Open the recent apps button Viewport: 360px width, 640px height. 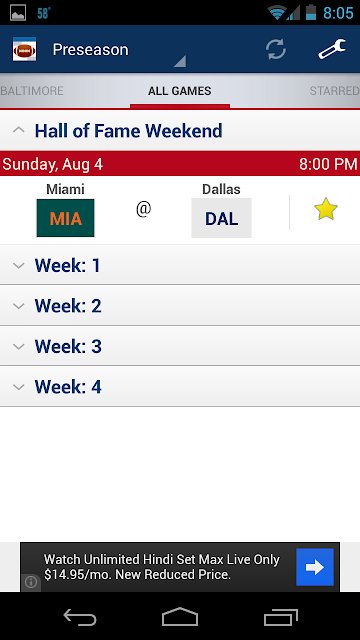(280, 617)
